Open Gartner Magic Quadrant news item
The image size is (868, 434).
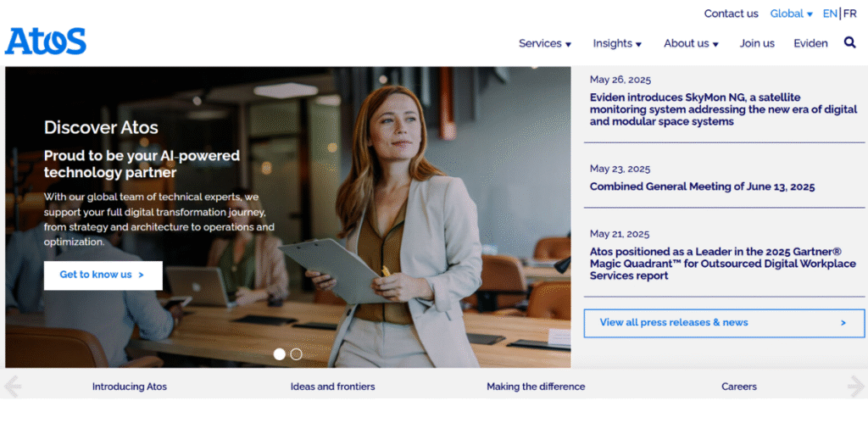tap(722, 264)
